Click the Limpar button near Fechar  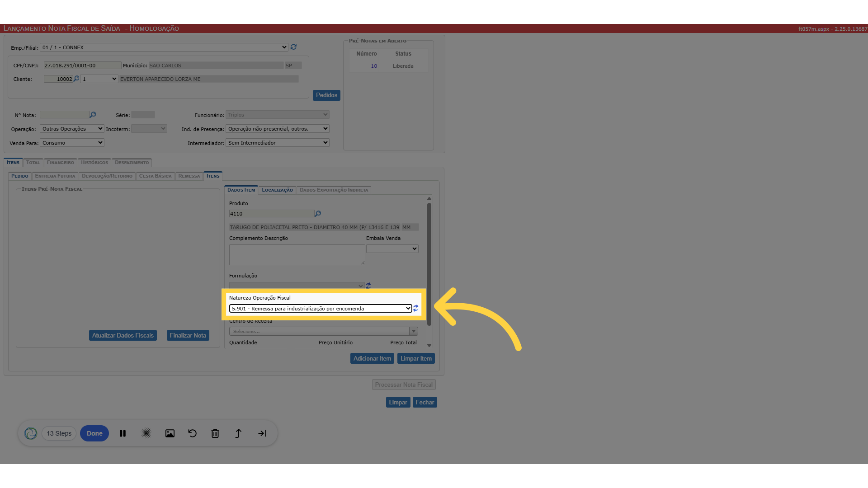click(398, 402)
